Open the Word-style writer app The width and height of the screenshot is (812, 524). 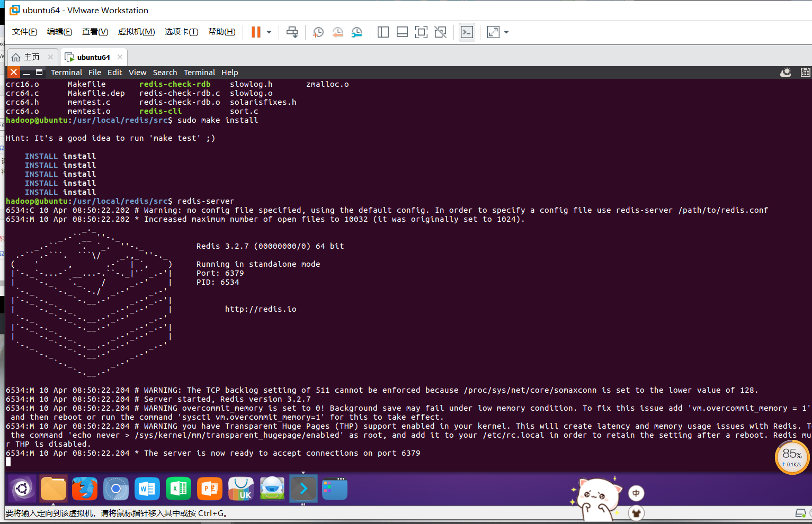click(x=147, y=489)
